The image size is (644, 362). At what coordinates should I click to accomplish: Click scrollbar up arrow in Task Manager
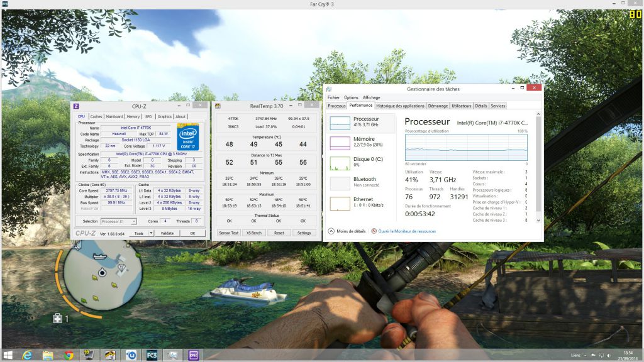tap(538, 114)
